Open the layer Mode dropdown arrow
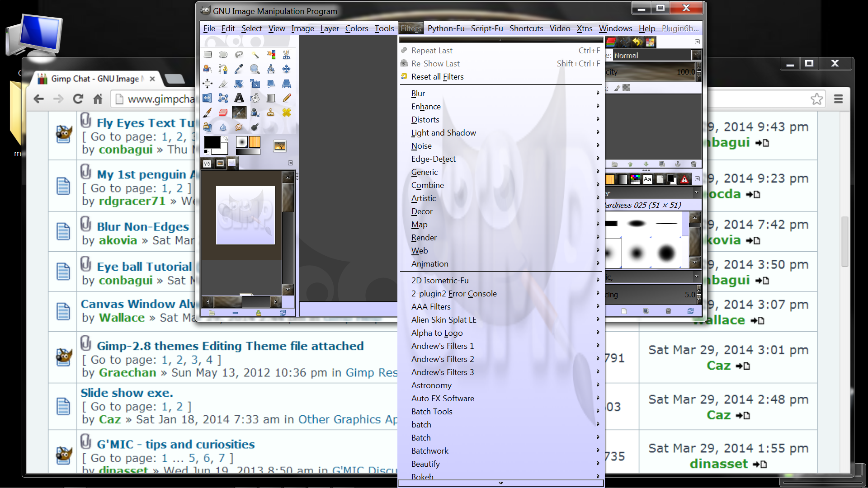 (696, 56)
